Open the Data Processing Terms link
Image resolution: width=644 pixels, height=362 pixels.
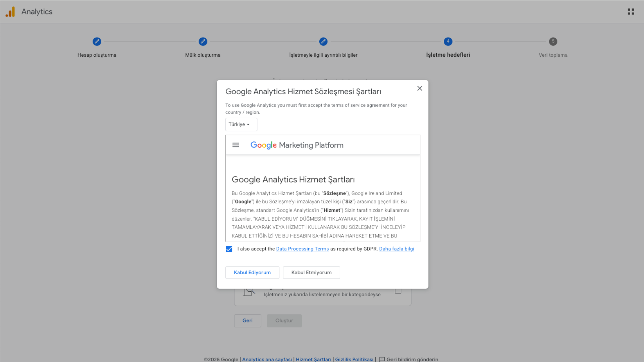(x=303, y=249)
